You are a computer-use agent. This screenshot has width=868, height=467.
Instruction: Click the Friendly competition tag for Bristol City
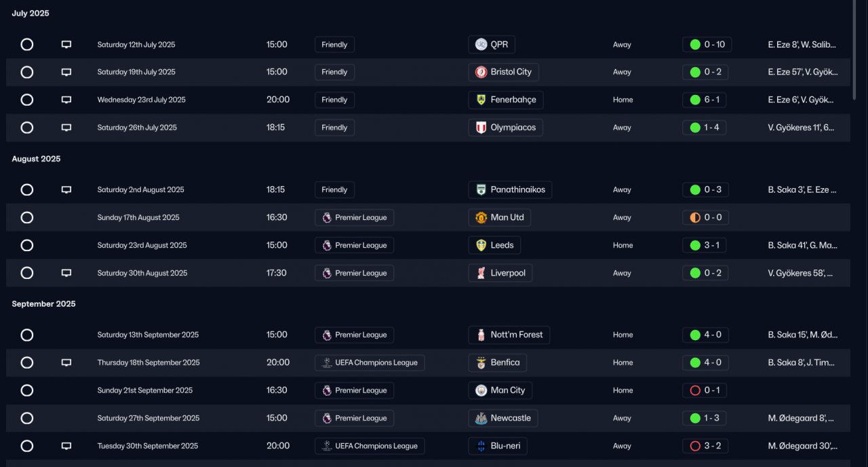[334, 72]
